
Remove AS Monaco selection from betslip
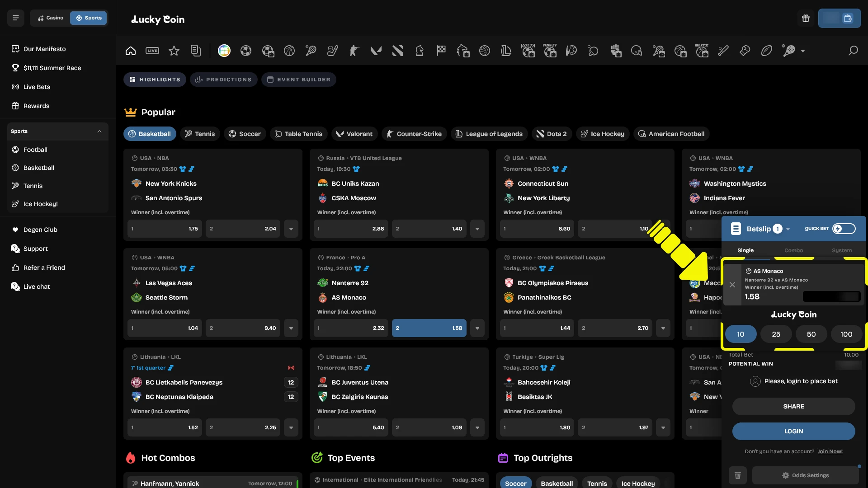click(732, 285)
